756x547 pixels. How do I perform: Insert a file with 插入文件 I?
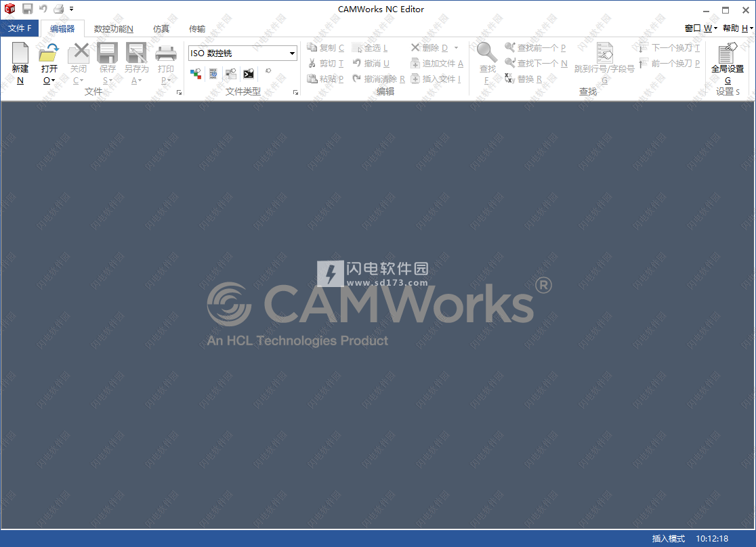point(436,79)
